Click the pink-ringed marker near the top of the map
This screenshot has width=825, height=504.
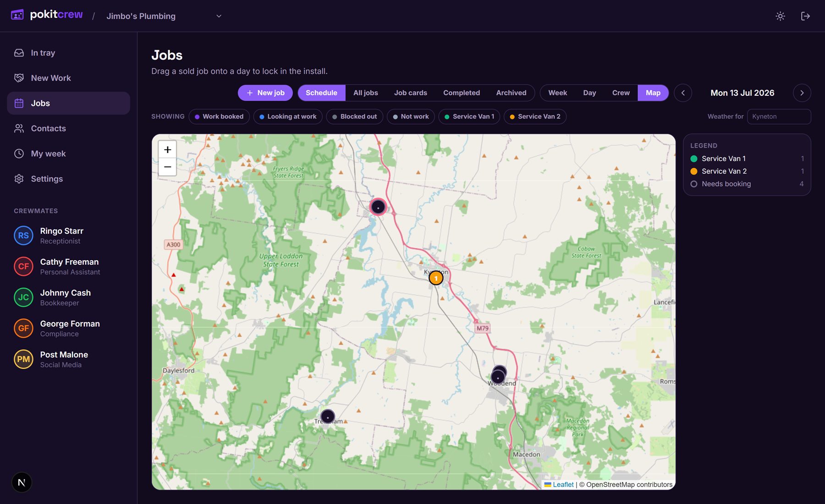pos(378,207)
